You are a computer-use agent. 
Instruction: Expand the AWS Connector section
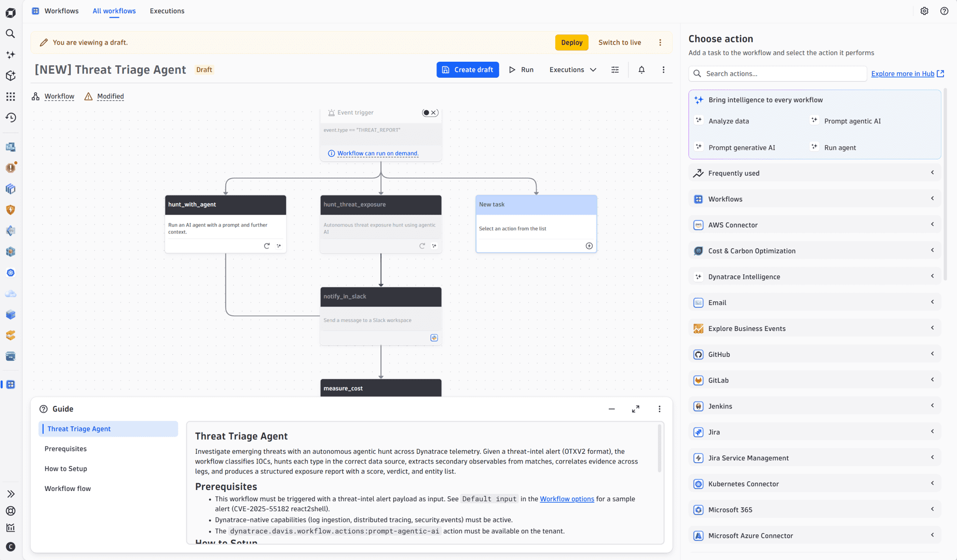(814, 225)
